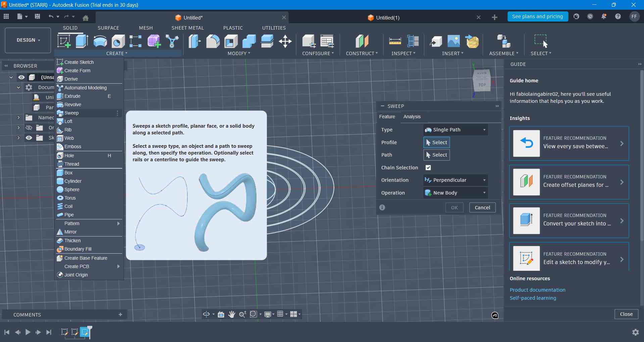Image resolution: width=644 pixels, height=342 pixels.
Task: Click the Path Select button
Action: point(437,155)
